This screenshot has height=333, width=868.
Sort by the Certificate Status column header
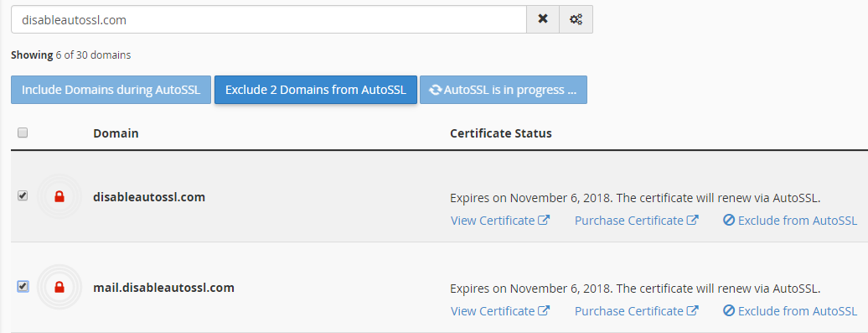pos(501,133)
